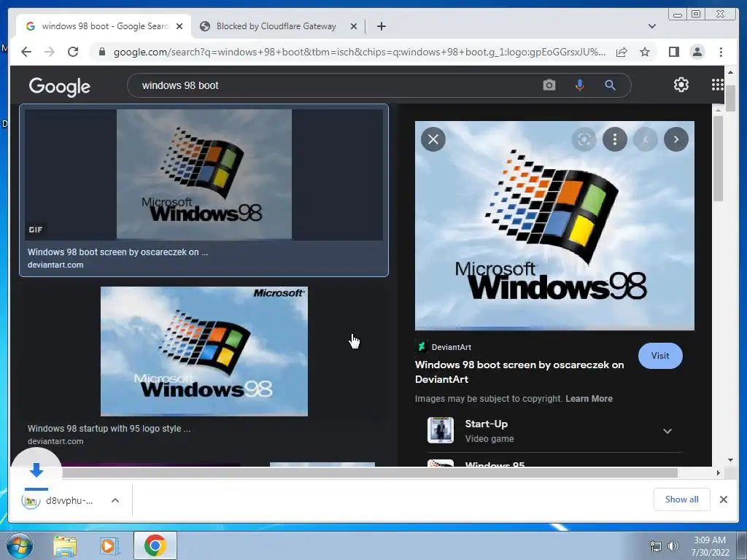Click the horizontal scrollbar right arrow
Viewport: 747px width, 560px height.
718,472
